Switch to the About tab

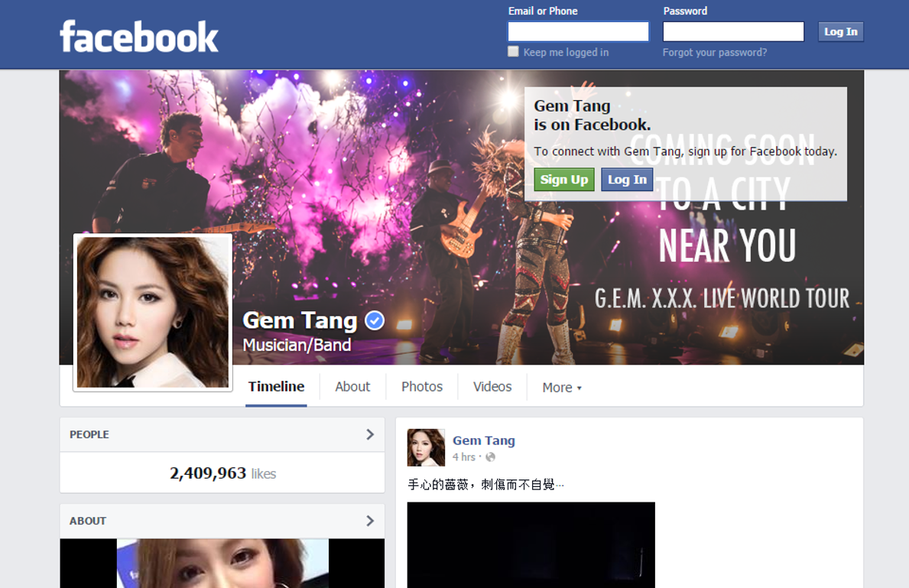[352, 386]
